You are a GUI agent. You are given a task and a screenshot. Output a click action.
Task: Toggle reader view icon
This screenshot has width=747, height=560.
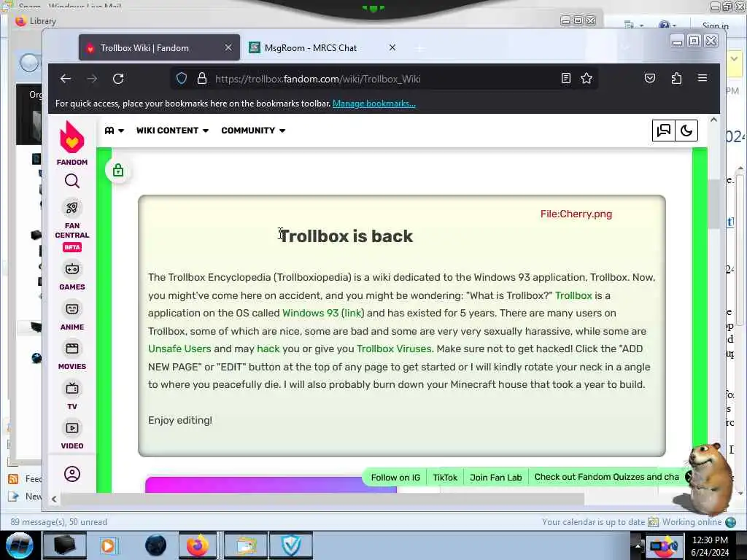(x=566, y=79)
